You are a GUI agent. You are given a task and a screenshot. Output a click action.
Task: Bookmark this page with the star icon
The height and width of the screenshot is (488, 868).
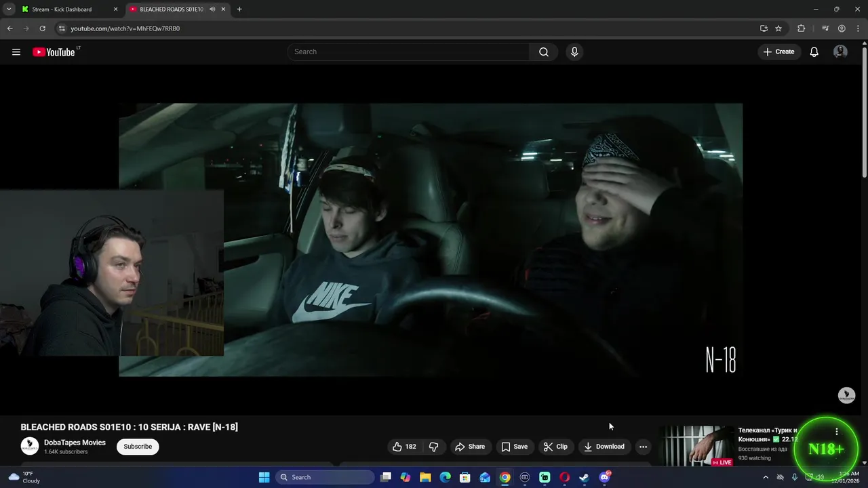point(778,28)
